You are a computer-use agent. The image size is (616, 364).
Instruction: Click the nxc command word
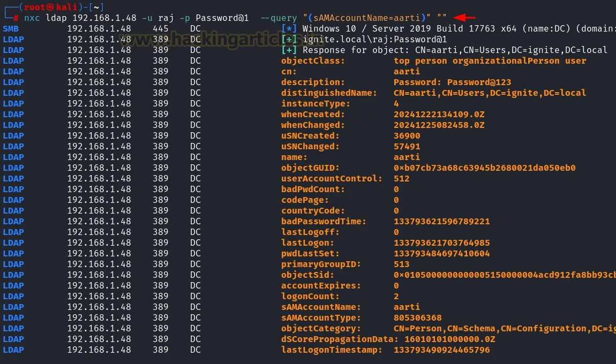point(32,18)
